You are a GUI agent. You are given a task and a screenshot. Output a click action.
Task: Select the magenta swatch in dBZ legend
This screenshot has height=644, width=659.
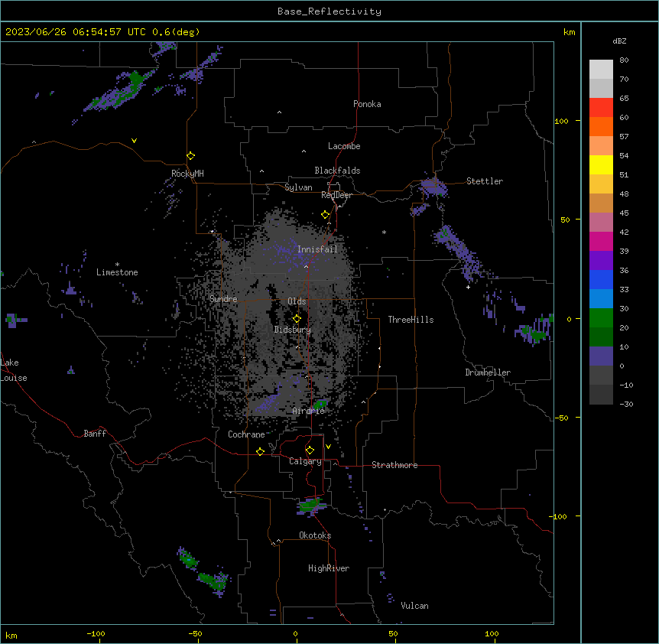coord(601,241)
